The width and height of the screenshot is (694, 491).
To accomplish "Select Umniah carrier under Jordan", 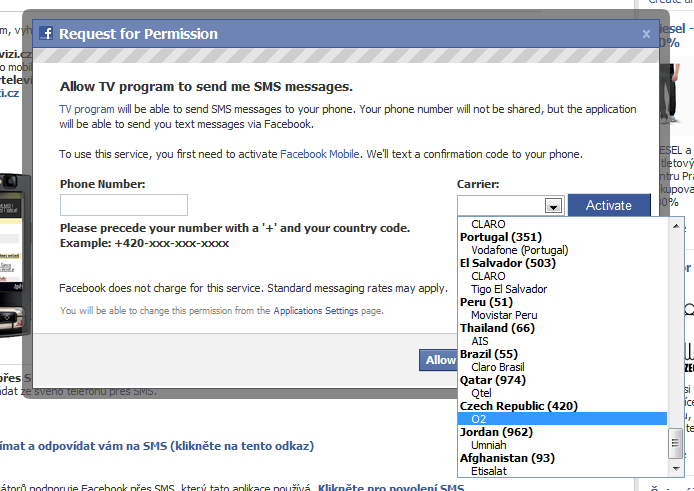I will 562,445.
